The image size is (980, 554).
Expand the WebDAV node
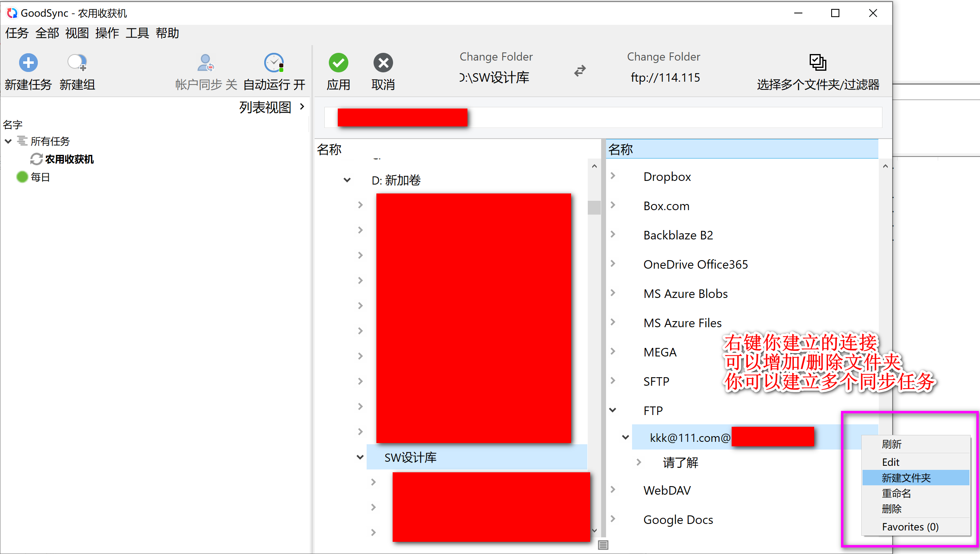pyautogui.click(x=613, y=489)
